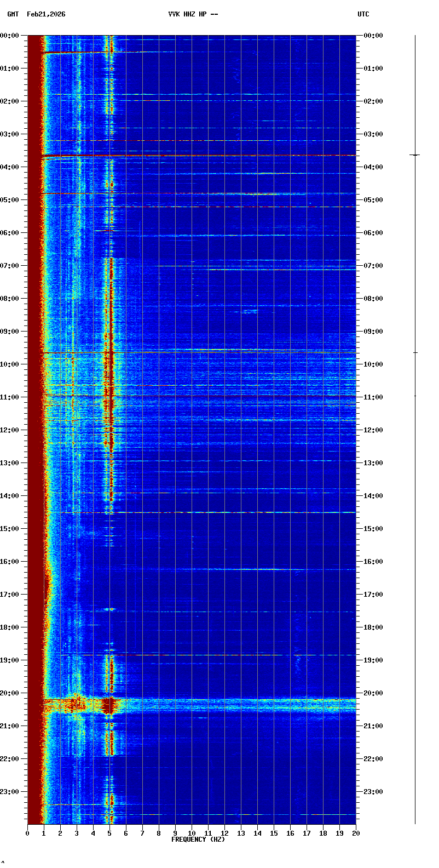Click the 15 Hz frequency axis label
Viewport: 439px width, 868px height.
[x=274, y=833]
